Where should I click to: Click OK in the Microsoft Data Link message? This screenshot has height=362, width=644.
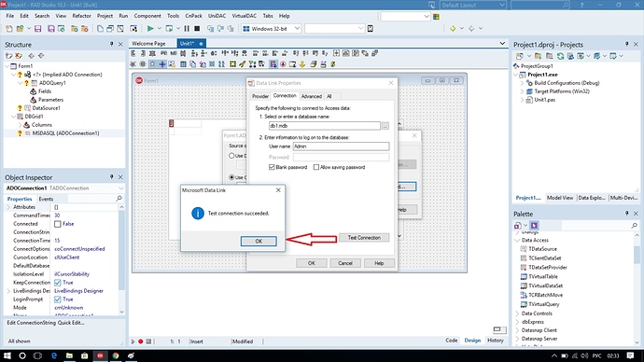click(x=259, y=241)
